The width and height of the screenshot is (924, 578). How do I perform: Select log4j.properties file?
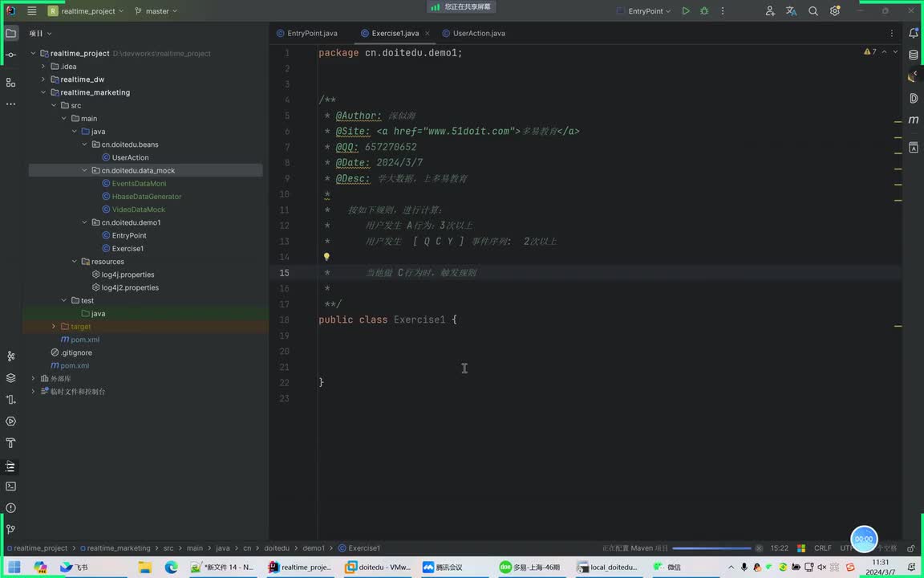128,275
